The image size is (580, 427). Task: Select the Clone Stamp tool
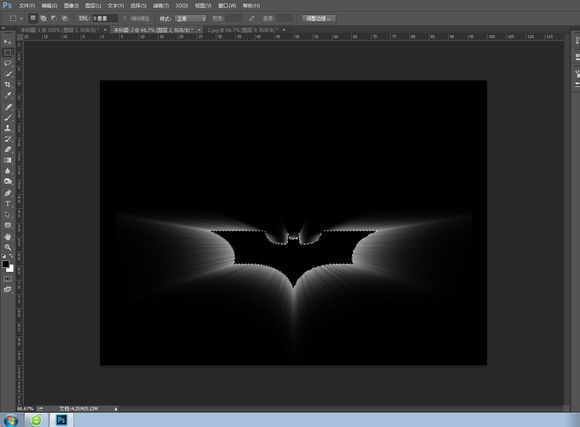(7, 128)
